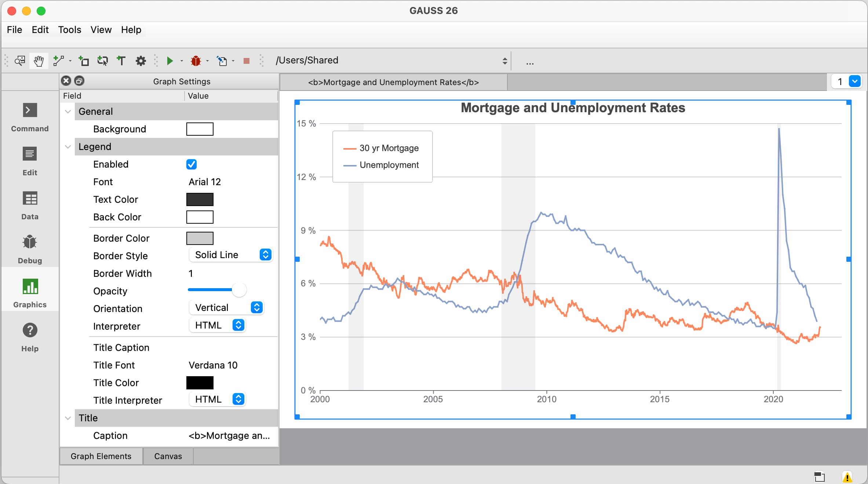Click the Legend Text Color swatch
The width and height of the screenshot is (868, 484).
200,199
